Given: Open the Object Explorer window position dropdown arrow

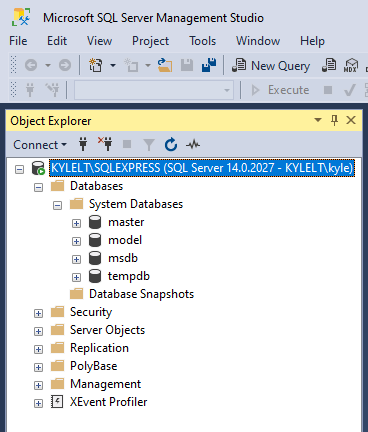Looking at the screenshot, I should (318, 120).
